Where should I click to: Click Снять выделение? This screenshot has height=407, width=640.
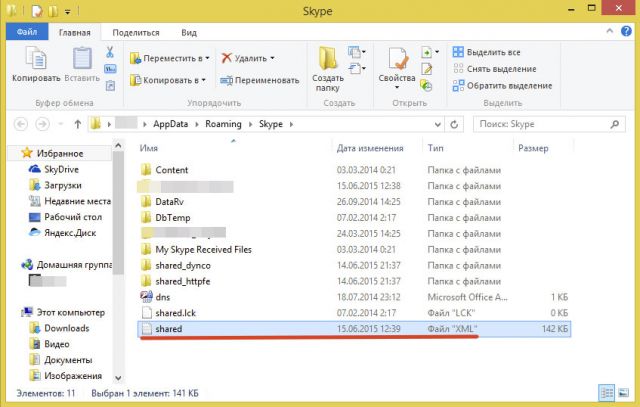[x=494, y=69]
